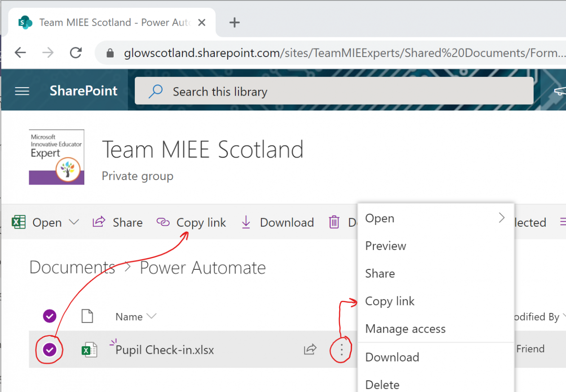Viewport: 566px width, 392px height.
Task: Go back using the browser back arrow
Action: [20, 53]
